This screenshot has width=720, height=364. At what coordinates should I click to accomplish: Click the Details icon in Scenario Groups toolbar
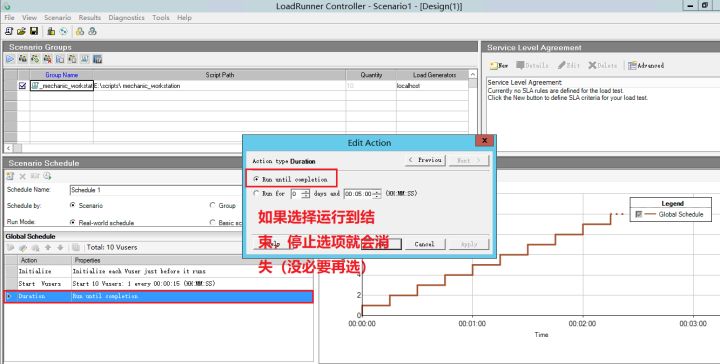pyautogui.click(x=72, y=59)
